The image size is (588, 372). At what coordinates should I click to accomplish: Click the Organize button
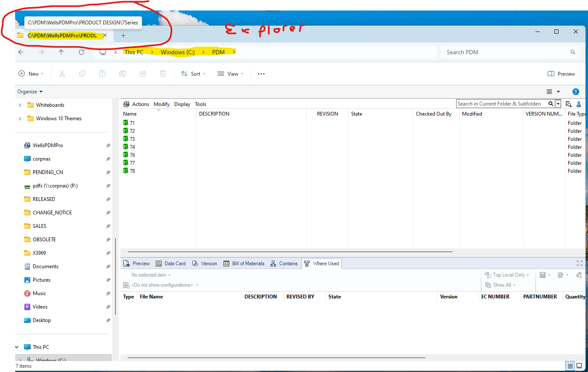pos(27,91)
